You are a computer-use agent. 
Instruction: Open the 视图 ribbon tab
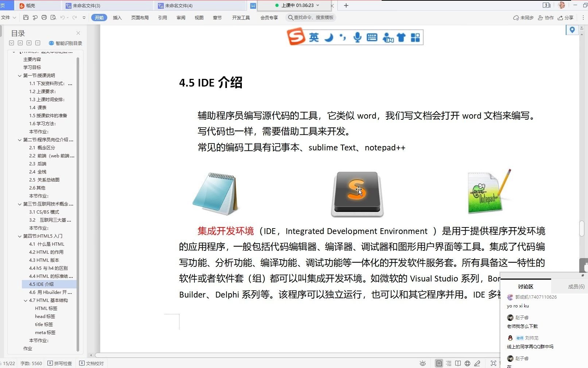click(199, 18)
